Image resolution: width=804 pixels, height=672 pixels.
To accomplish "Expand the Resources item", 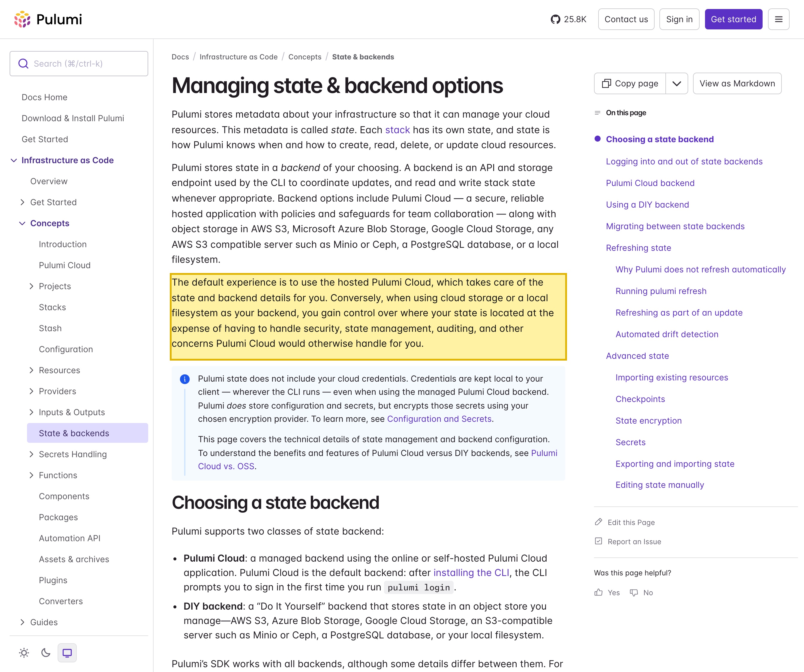I will 31,370.
